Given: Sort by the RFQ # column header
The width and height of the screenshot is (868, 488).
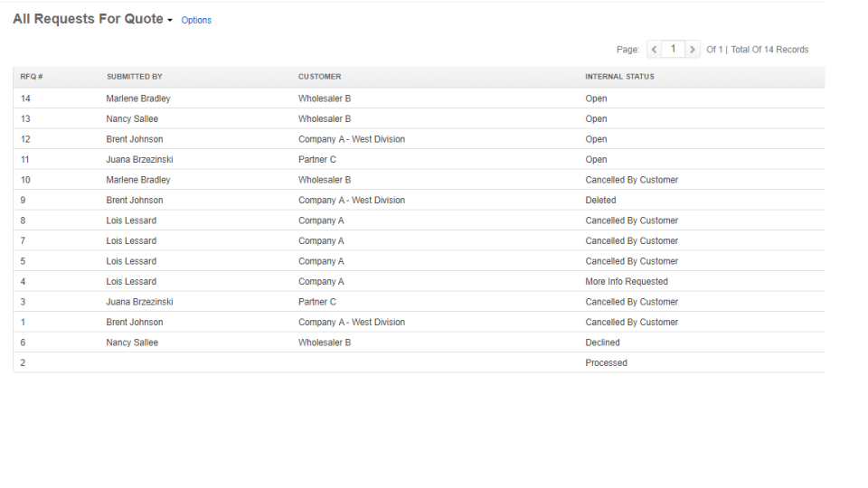Looking at the screenshot, I should pos(32,77).
